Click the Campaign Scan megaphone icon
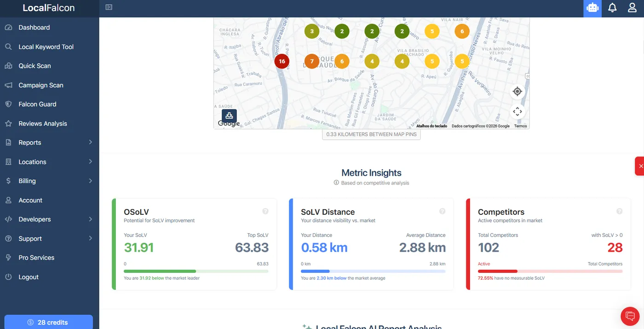This screenshot has width=644, height=329. (8, 85)
